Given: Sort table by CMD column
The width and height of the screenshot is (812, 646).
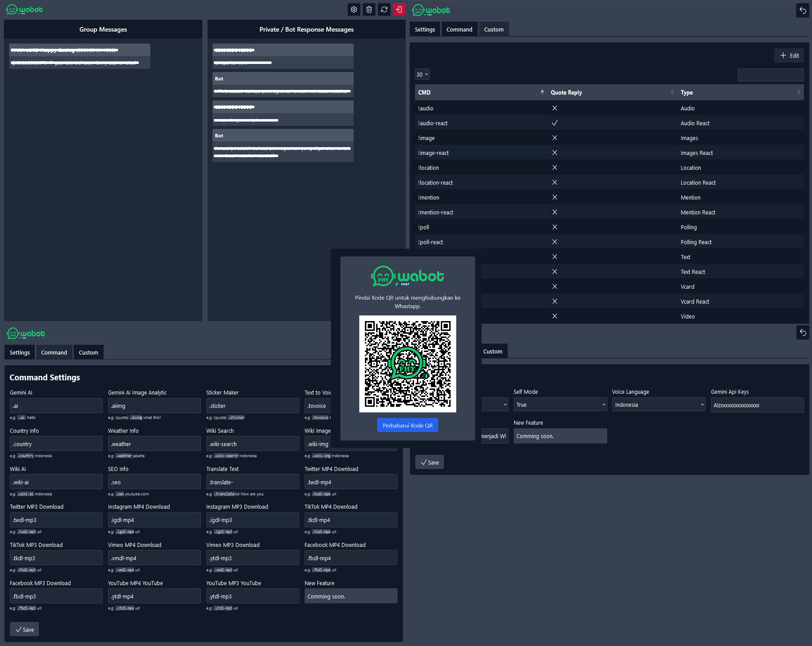Looking at the screenshot, I should (x=481, y=92).
